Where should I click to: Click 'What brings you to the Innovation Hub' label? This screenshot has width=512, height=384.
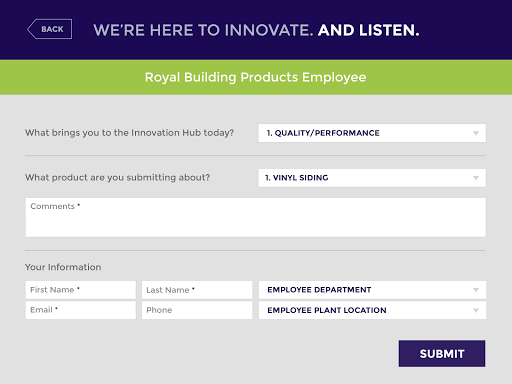[129, 133]
